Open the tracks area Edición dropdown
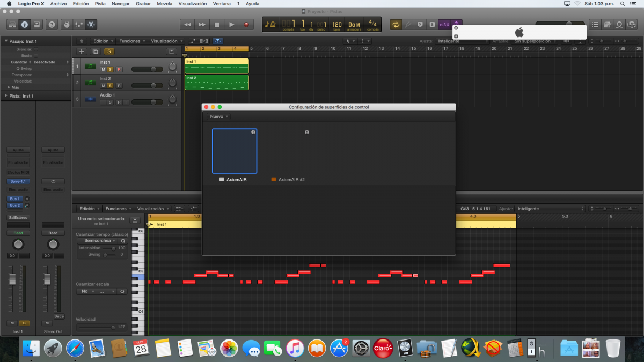Viewport: 644px width, 362px height. click(103, 41)
